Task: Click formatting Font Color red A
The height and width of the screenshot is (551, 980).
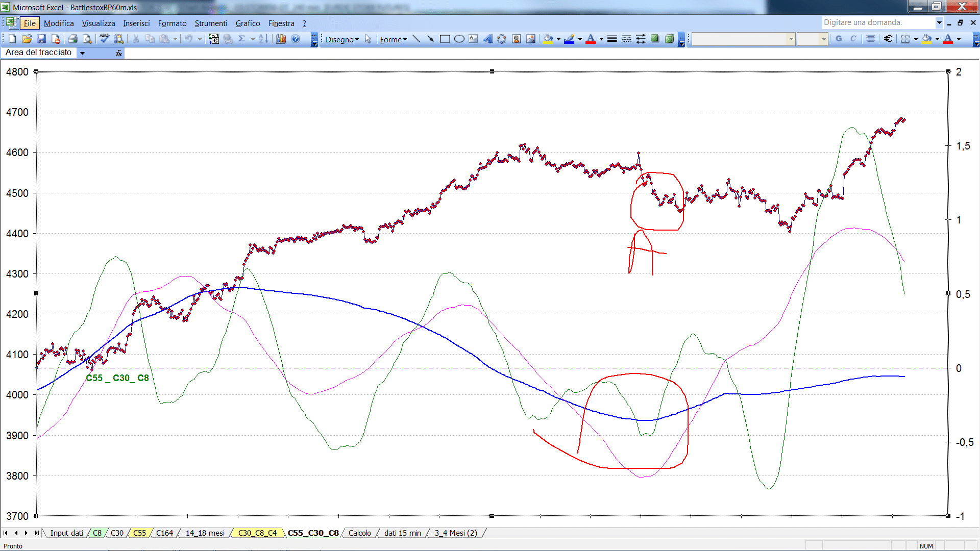Action: 948,39
